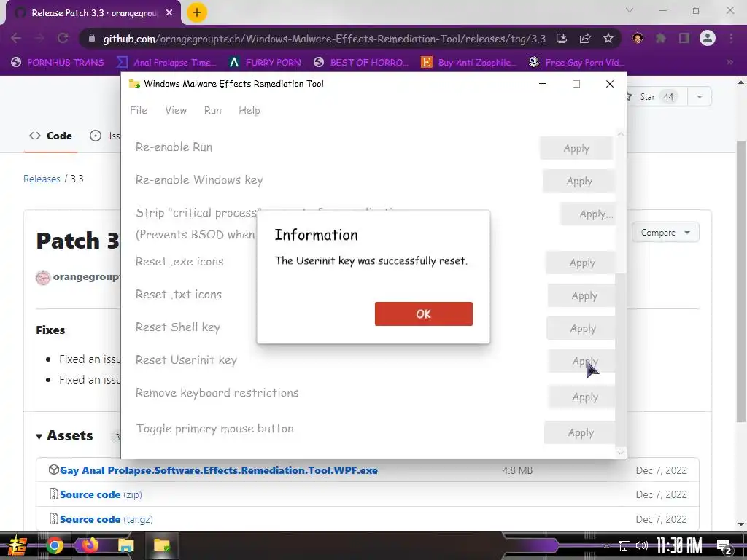Open the Help menu in Remediation Tool
This screenshot has width=747, height=560.
(x=249, y=111)
